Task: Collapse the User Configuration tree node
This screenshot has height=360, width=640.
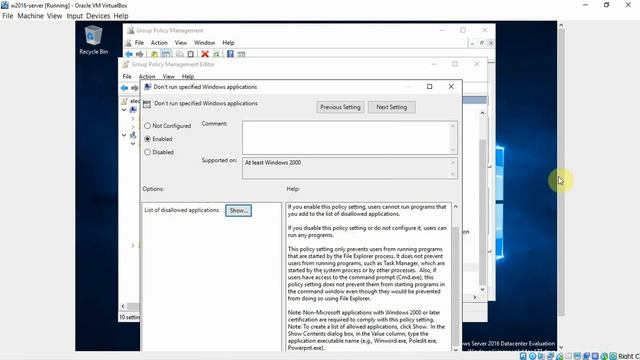Action: click(x=124, y=135)
